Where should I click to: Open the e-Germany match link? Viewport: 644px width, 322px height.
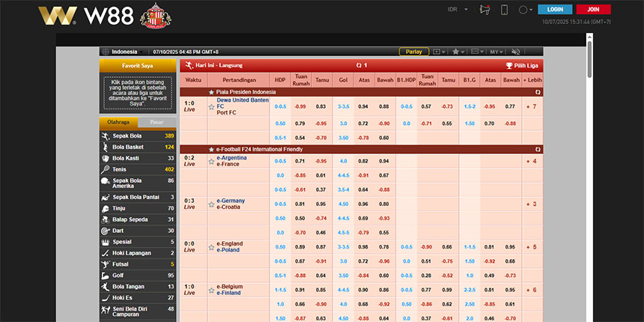(x=231, y=201)
